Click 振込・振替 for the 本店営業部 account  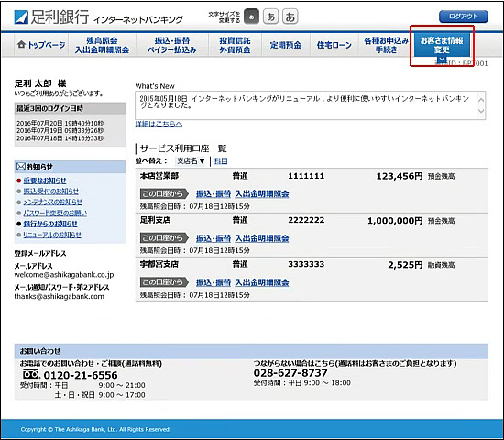[214, 193]
